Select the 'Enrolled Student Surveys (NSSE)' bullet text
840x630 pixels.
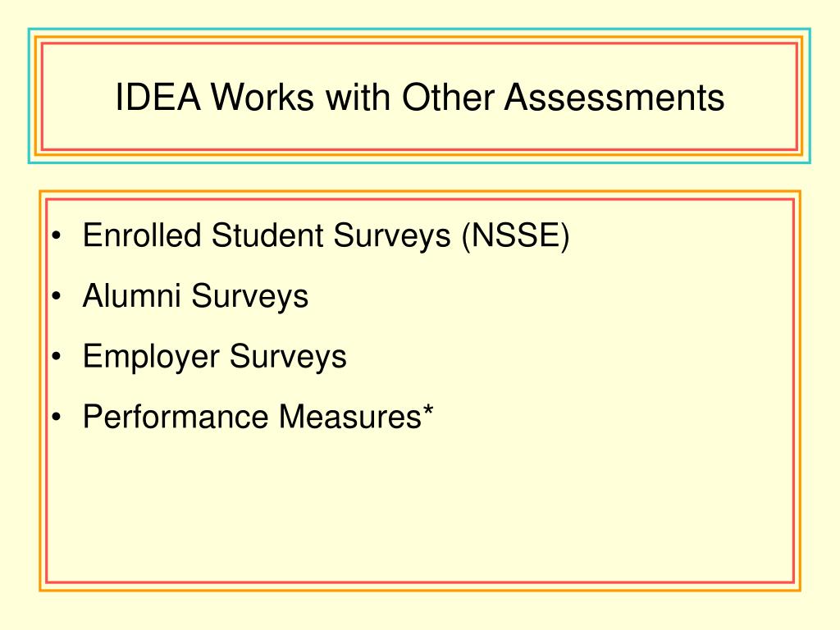[326, 235]
